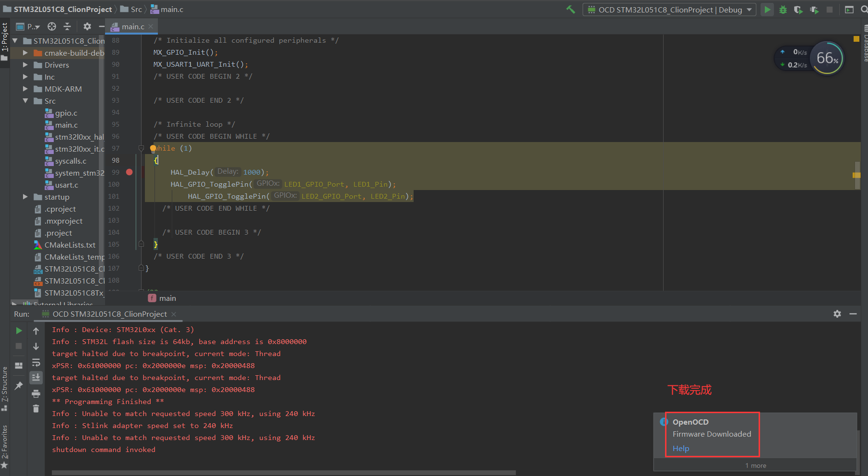Toggle soft-wrap in the Run console
The width and height of the screenshot is (868, 476).
(x=36, y=364)
